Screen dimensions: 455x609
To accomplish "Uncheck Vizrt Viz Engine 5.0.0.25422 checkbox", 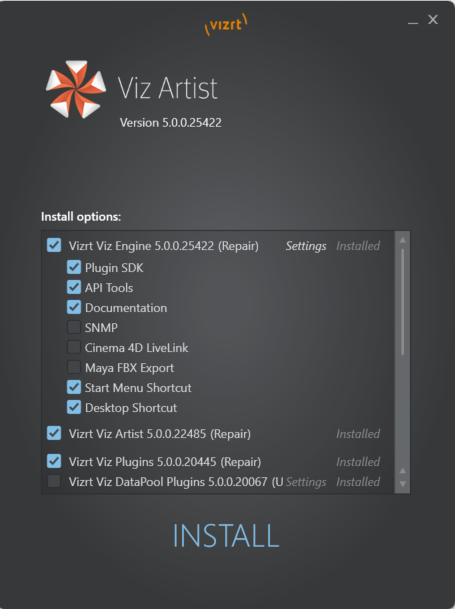I will (x=54, y=245).
